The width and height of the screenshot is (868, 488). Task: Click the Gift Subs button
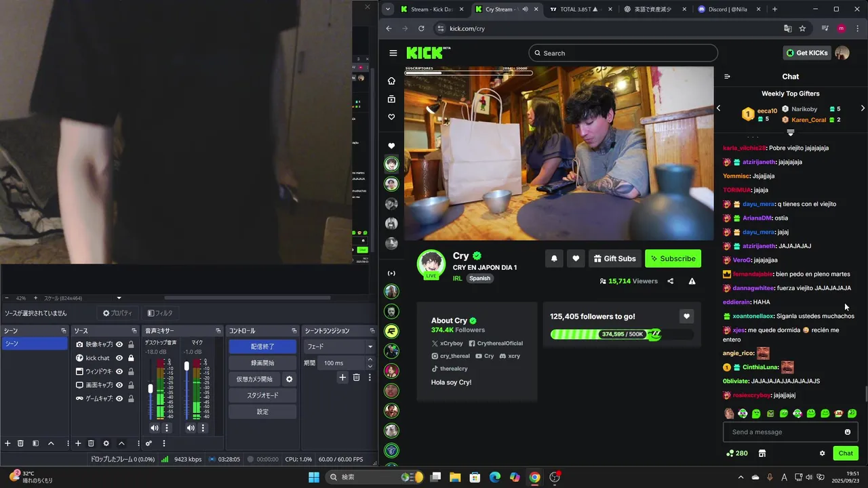point(615,258)
